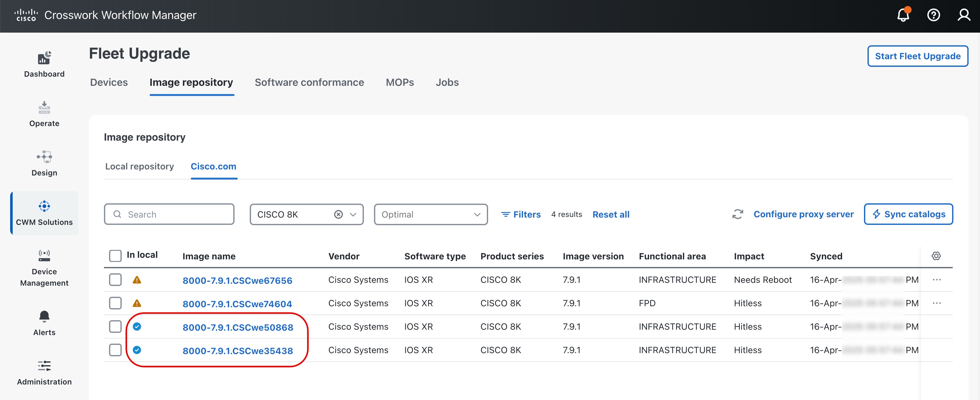The image size is (980, 400).
Task: Open the Operate sidebar section
Action: (44, 114)
